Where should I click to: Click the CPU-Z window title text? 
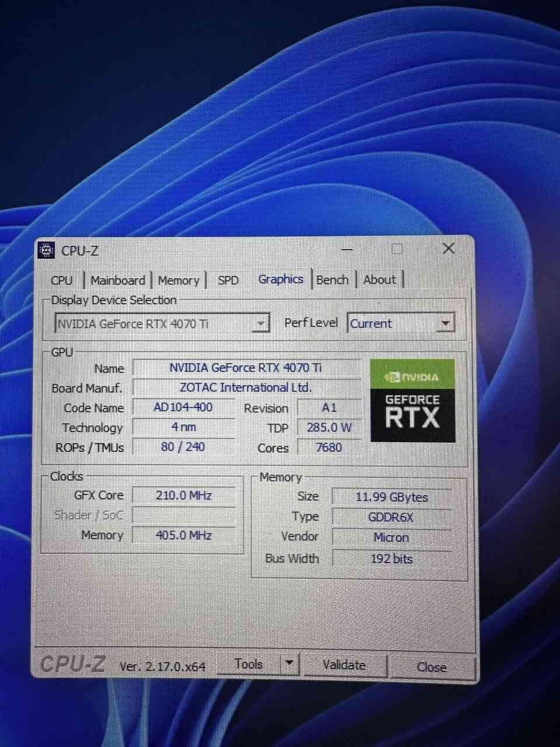[80, 251]
